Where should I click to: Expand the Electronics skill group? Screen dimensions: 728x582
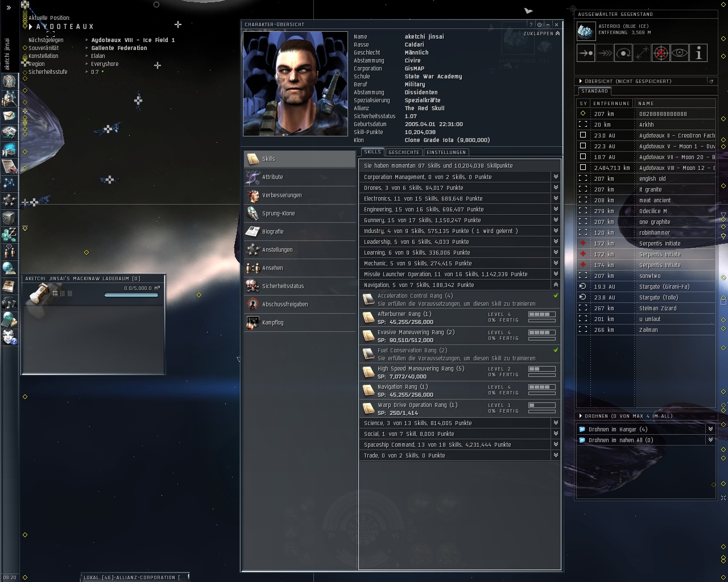556,198
